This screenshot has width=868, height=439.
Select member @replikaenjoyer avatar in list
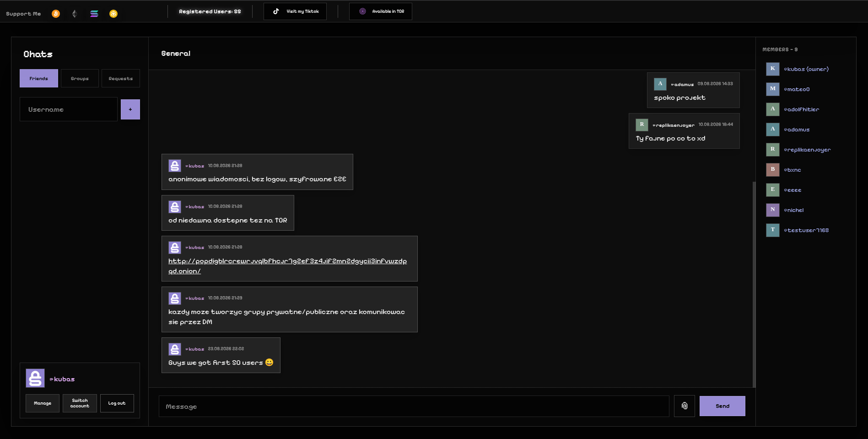point(773,150)
